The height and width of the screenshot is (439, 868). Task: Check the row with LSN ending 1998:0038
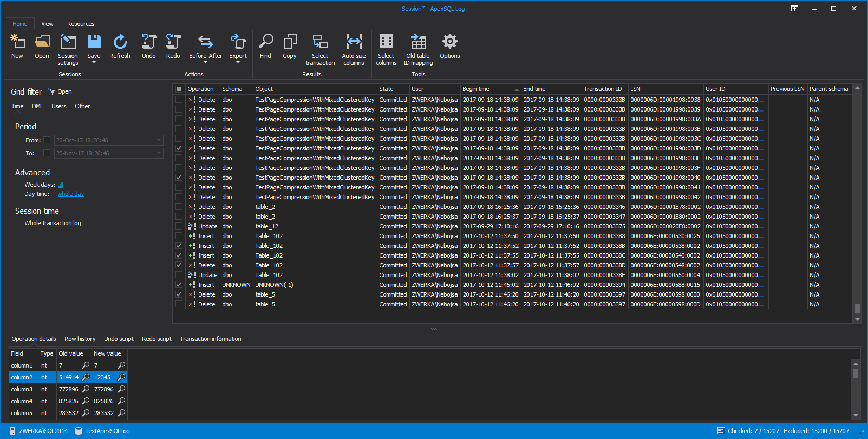[x=179, y=100]
